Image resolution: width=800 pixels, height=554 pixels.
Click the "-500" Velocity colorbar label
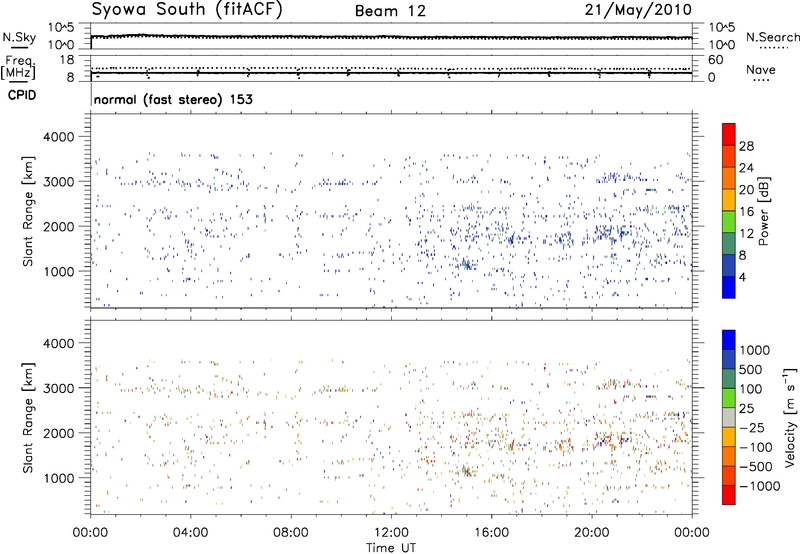click(x=755, y=466)
